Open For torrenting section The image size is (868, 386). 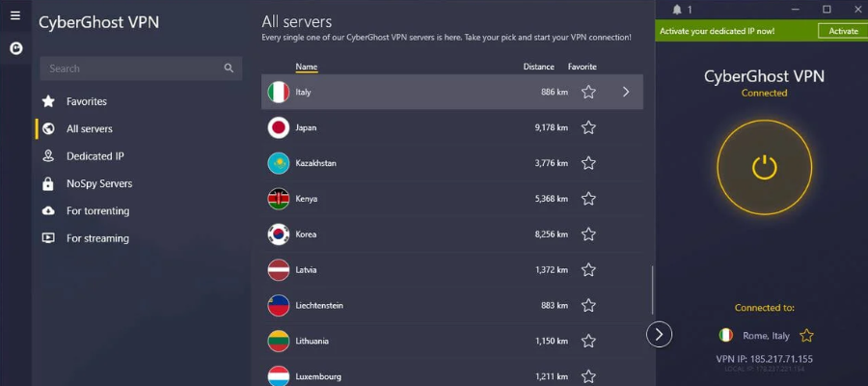point(97,211)
